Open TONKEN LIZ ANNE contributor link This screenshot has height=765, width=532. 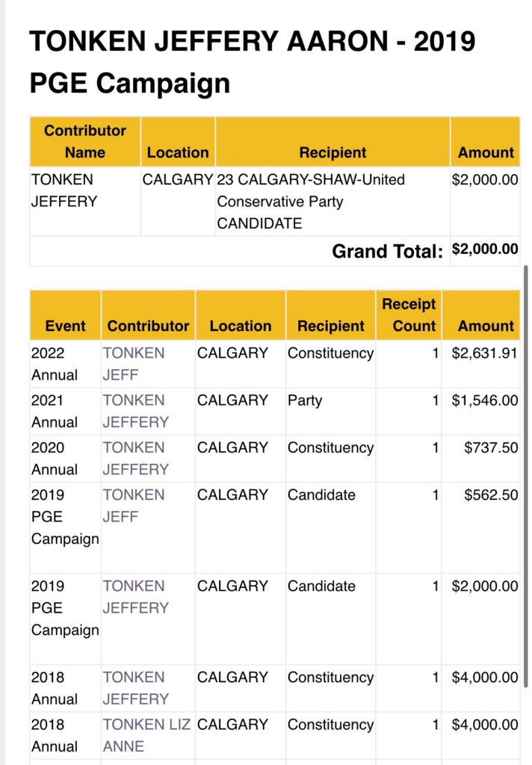click(x=146, y=735)
